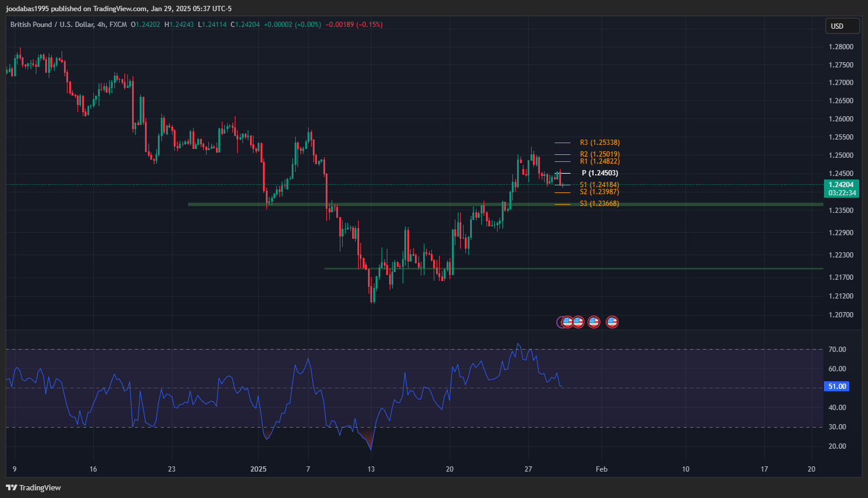Viewport: 868px width, 498px height.
Task: Click the third US flag event marker
Action: [594, 321]
